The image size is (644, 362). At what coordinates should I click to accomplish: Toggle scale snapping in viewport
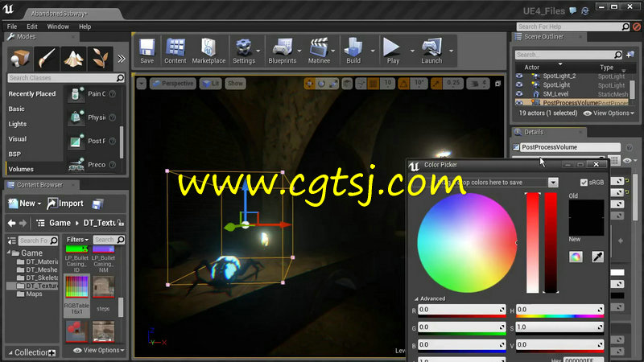coord(436,84)
